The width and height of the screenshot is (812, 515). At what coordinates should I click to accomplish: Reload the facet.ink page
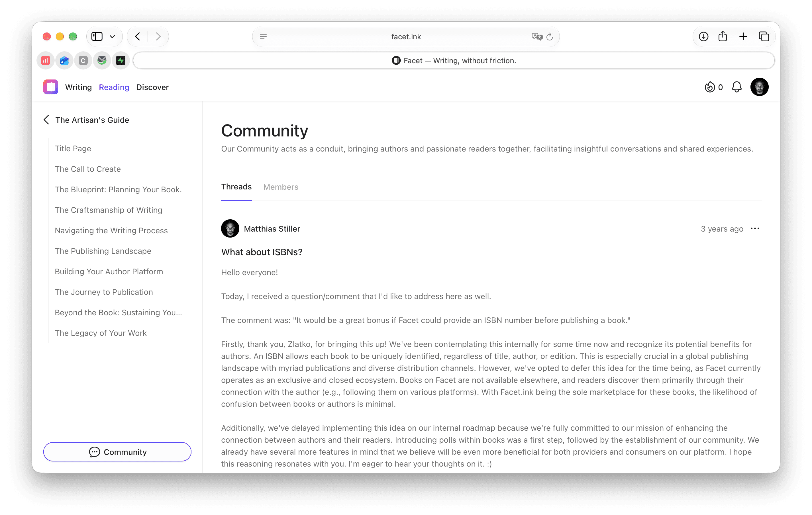pos(549,36)
